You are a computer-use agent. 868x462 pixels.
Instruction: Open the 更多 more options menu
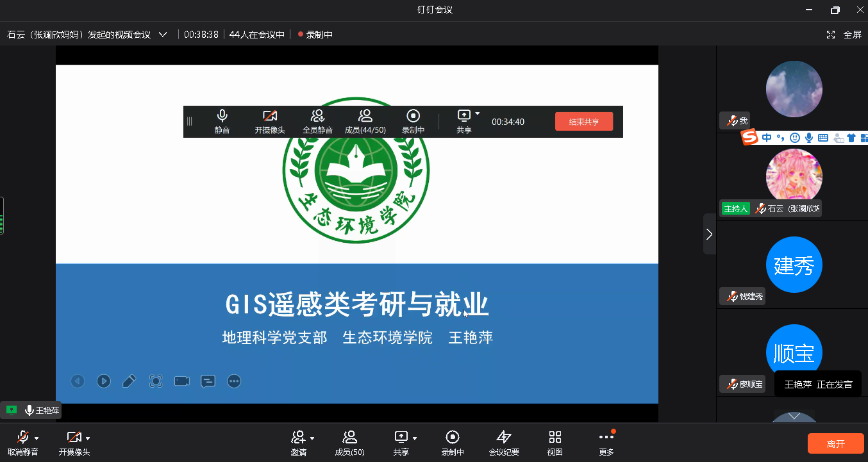tap(606, 438)
